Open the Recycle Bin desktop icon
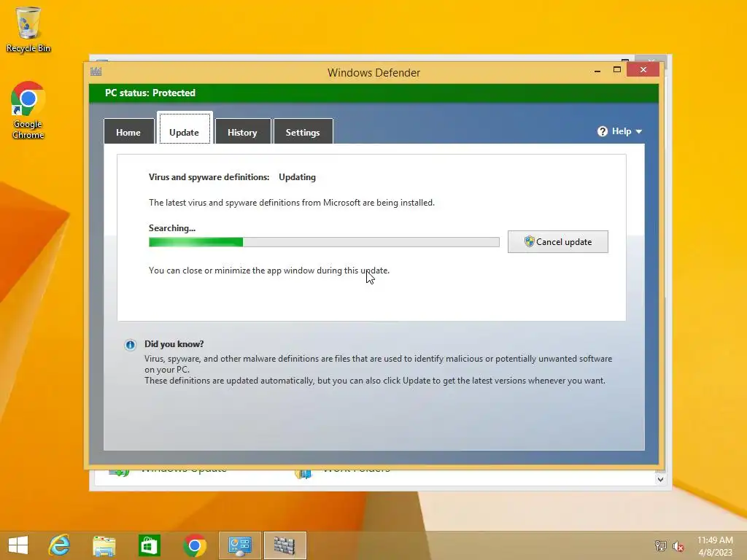 pos(28,29)
